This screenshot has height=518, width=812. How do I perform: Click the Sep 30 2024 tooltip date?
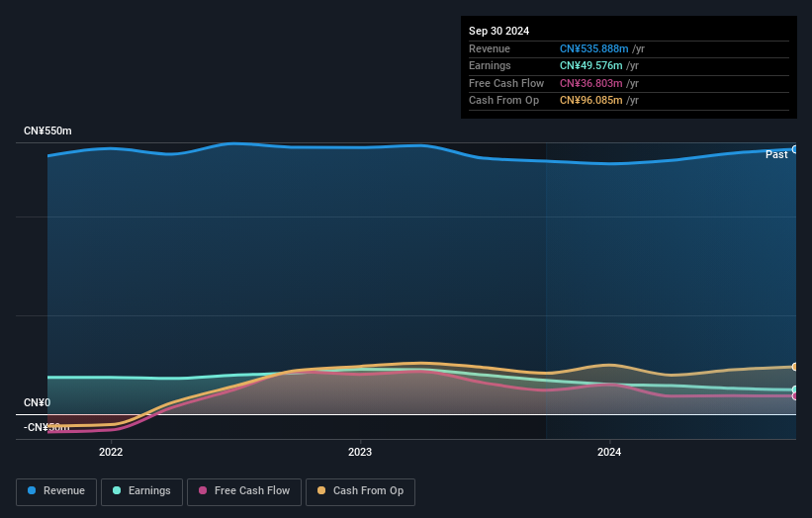click(x=499, y=31)
